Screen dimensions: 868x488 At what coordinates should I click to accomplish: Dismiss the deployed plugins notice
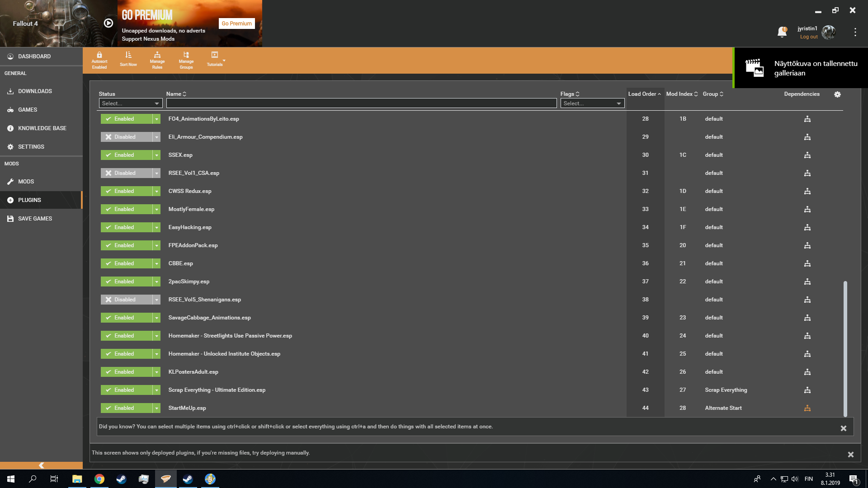point(850,455)
